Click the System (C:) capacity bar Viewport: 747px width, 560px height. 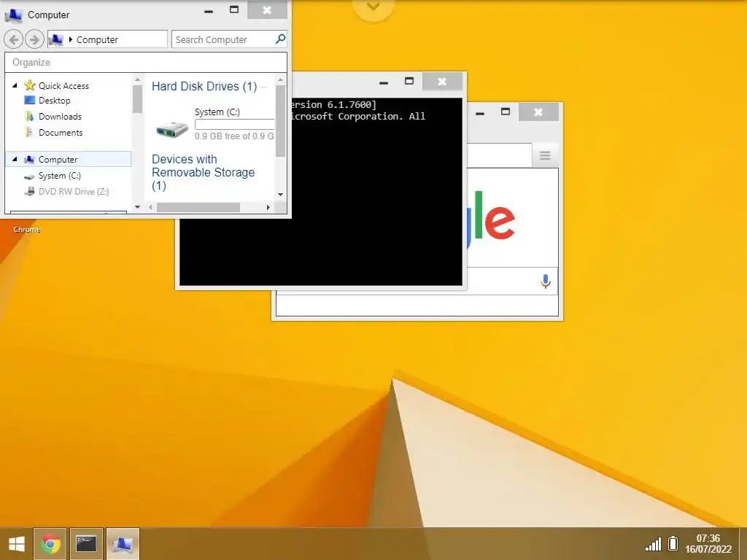tap(234, 124)
